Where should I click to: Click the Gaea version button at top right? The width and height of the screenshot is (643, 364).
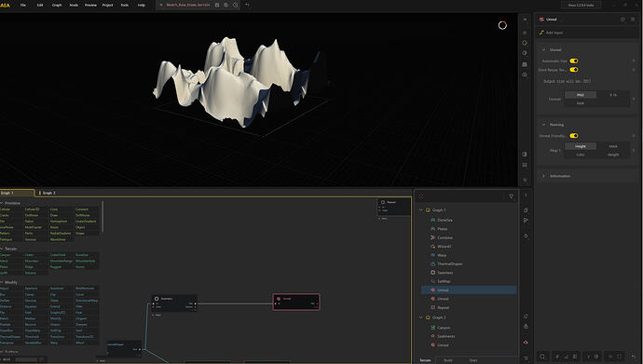click(x=581, y=5)
